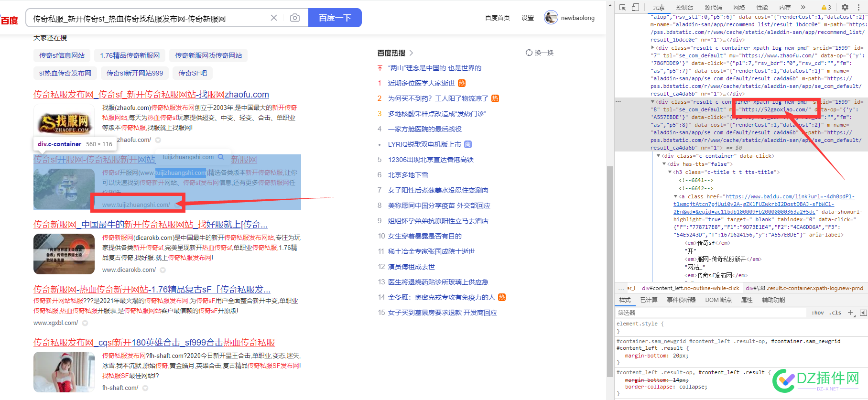Open the zhaofu.com 传奇私服发布网 result title
This screenshot has height=400, width=868.
pos(151,95)
